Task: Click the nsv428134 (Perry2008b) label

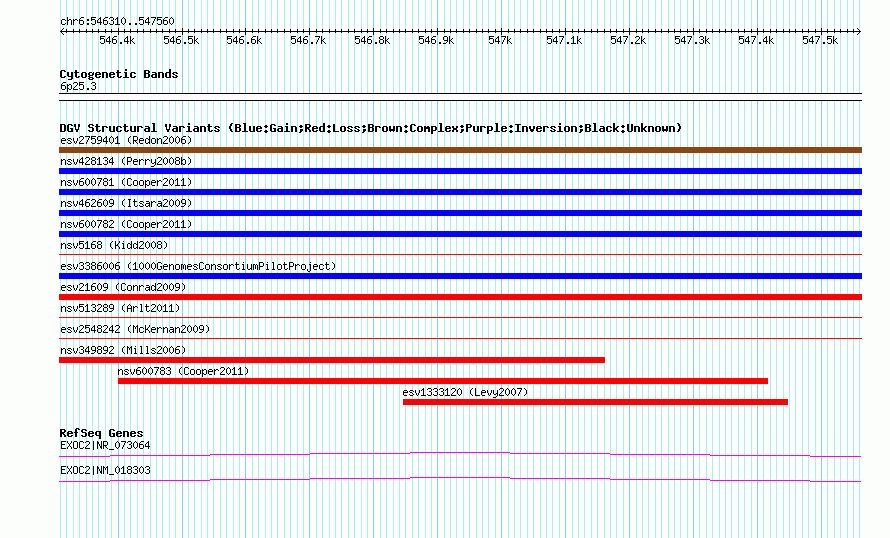Action: pos(126,161)
